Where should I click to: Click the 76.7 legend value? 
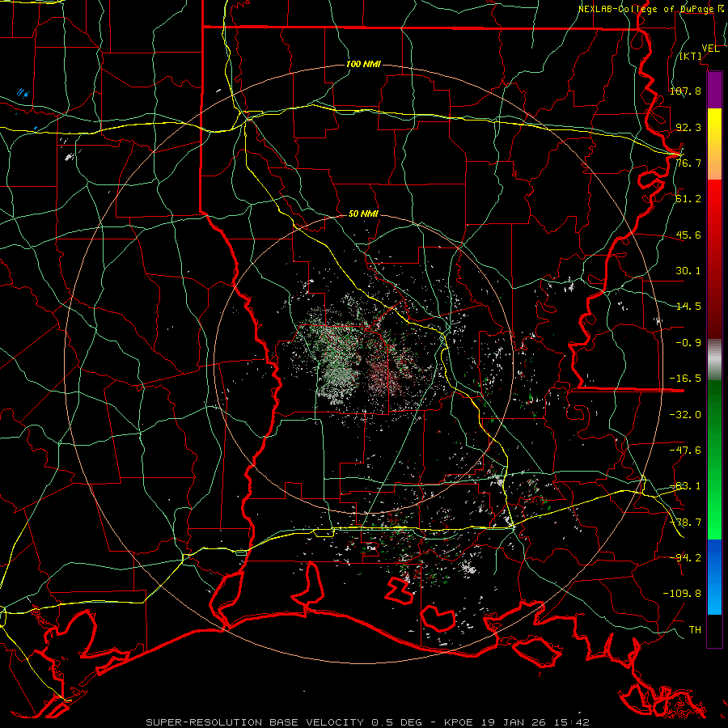688,163
